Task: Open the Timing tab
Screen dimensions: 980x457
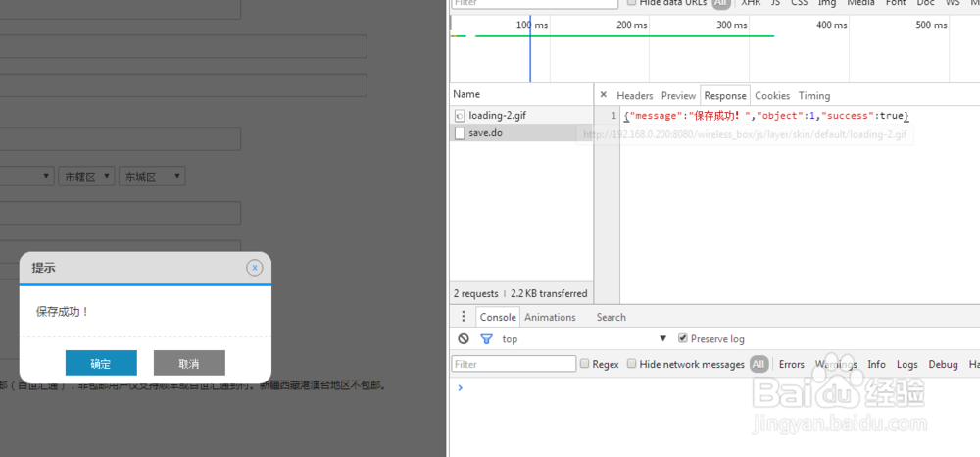Action: 813,96
